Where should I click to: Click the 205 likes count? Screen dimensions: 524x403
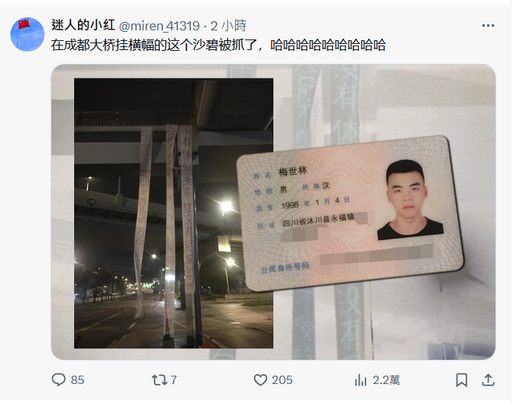[282, 380]
